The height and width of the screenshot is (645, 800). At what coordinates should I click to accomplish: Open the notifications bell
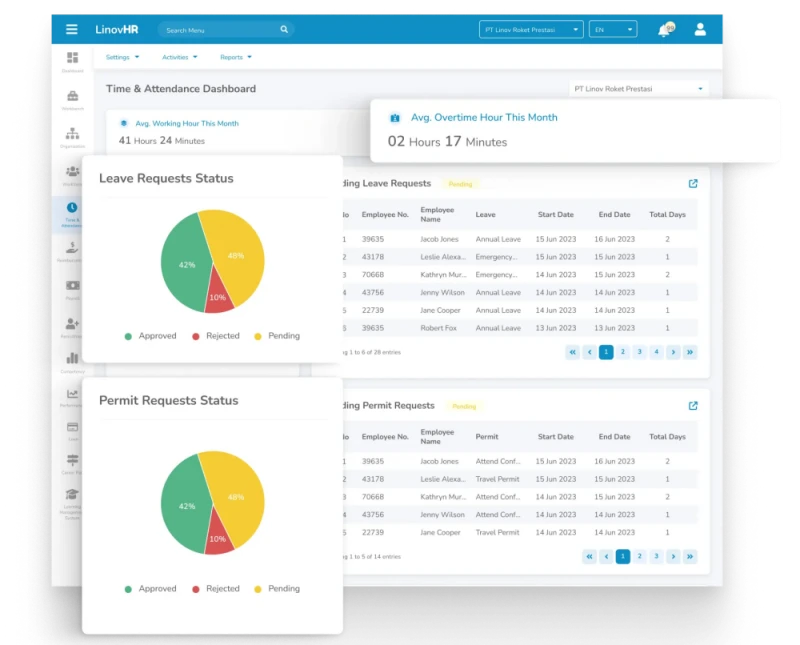click(664, 31)
